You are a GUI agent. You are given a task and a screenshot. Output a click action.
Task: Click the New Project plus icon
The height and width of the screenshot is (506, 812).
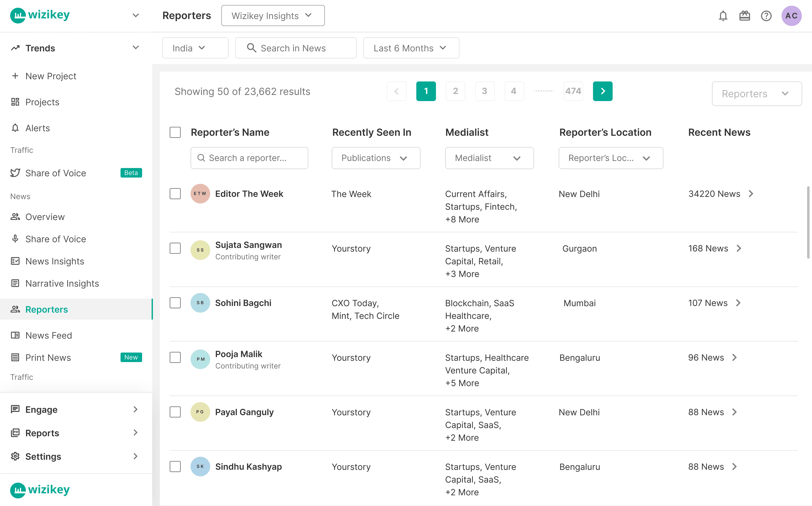pyautogui.click(x=15, y=76)
